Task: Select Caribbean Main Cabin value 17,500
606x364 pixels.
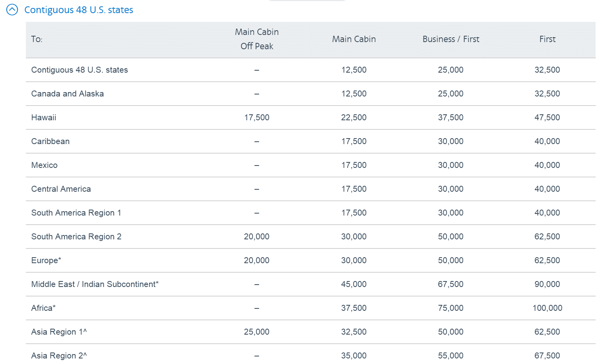Action: (x=354, y=141)
